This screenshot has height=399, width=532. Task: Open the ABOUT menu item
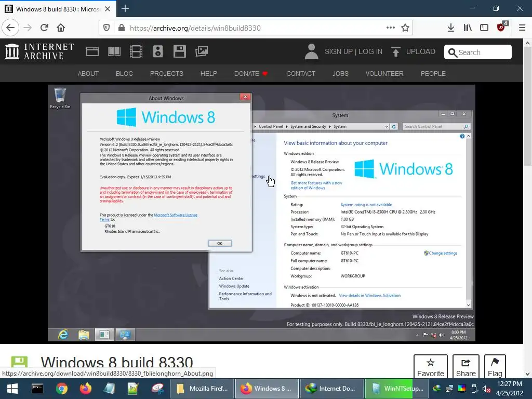(x=88, y=74)
